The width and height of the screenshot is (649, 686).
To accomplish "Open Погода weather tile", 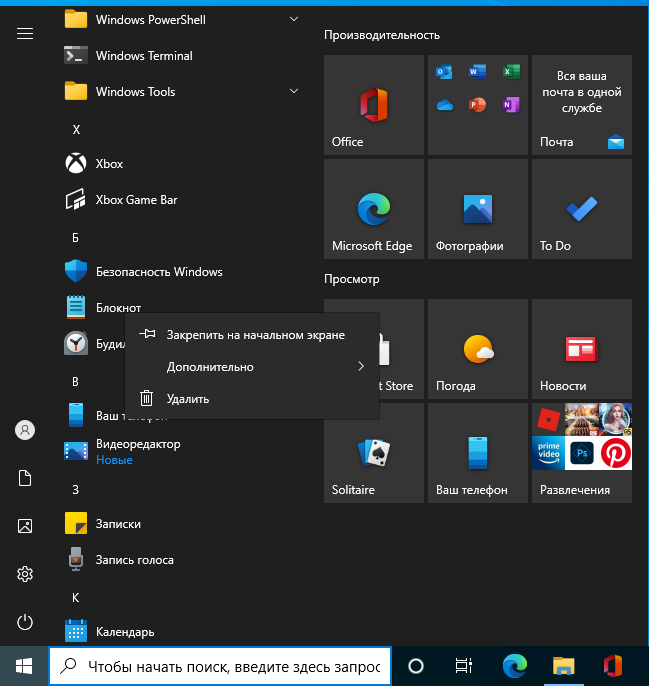I will click(x=478, y=349).
